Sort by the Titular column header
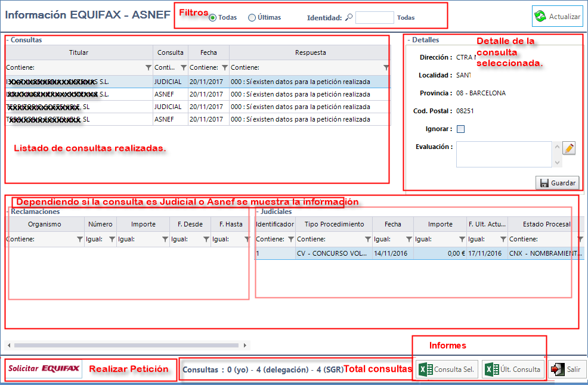The width and height of the screenshot is (588, 385). click(x=79, y=52)
